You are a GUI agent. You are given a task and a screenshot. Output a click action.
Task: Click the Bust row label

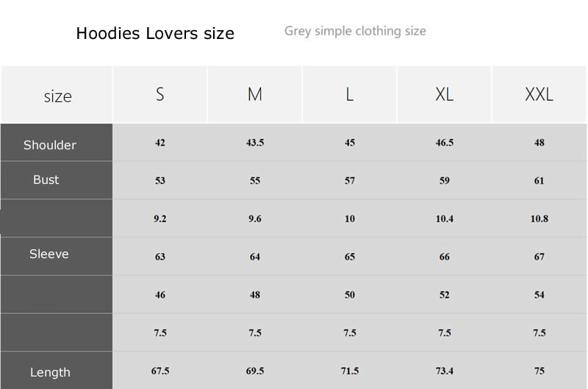click(x=46, y=179)
